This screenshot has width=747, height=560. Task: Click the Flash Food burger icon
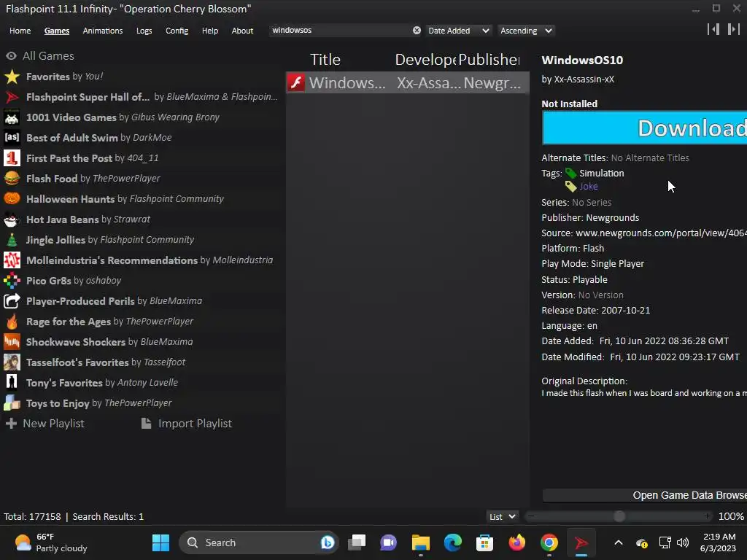point(12,179)
